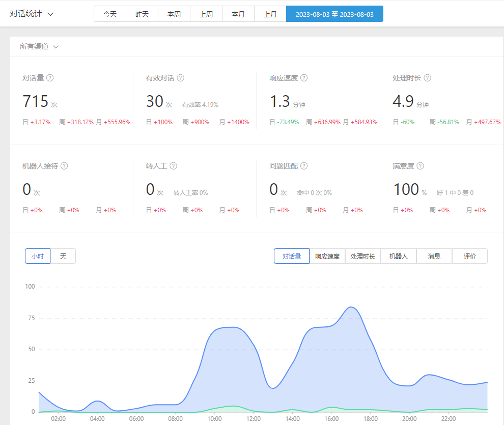504x425 pixels.
Task: Click help icon beside 转人工
Action: pos(173,166)
